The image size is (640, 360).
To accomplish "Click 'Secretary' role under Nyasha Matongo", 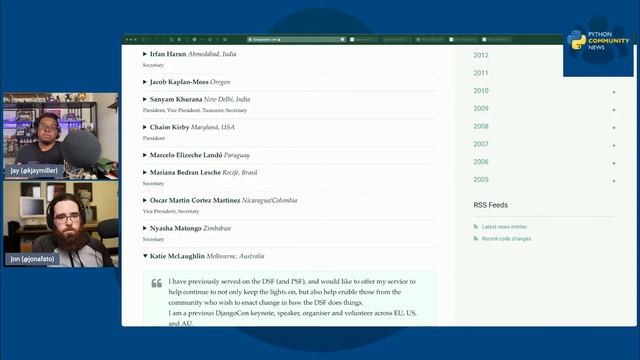I will pyautogui.click(x=153, y=240).
